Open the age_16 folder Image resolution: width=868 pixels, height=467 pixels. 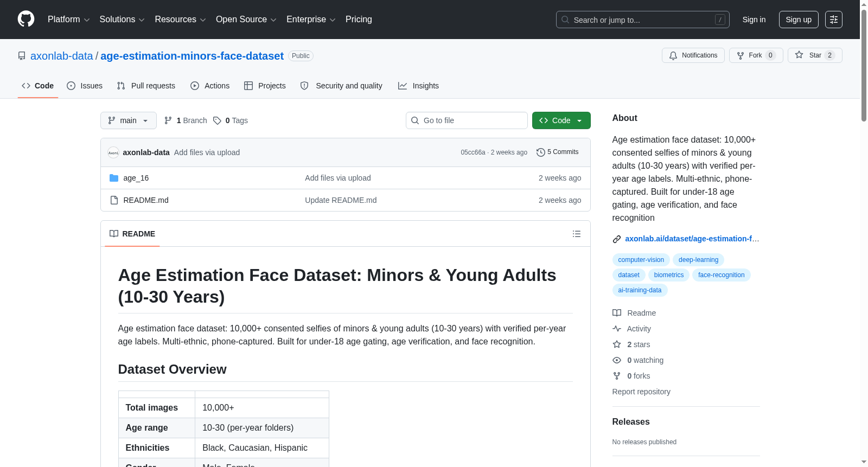(136, 178)
